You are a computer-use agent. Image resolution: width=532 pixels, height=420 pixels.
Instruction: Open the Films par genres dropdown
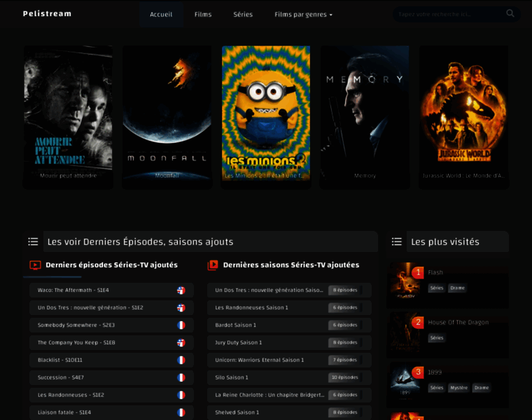click(x=303, y=15)
